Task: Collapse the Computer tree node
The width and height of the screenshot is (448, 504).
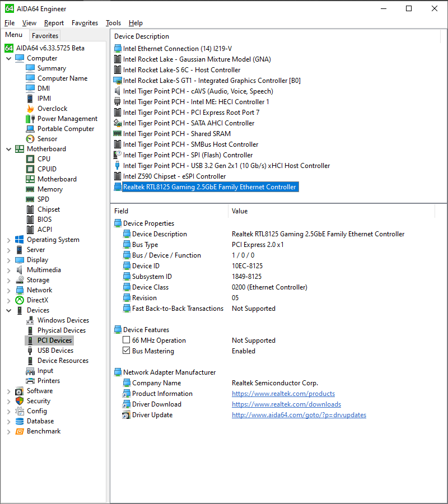Action: coord(9,58)
